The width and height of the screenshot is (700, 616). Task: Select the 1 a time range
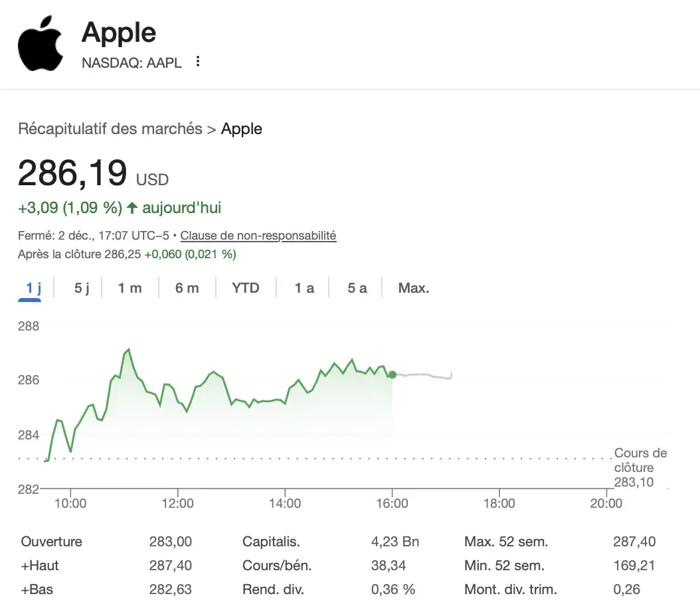[x=303, y=287]
